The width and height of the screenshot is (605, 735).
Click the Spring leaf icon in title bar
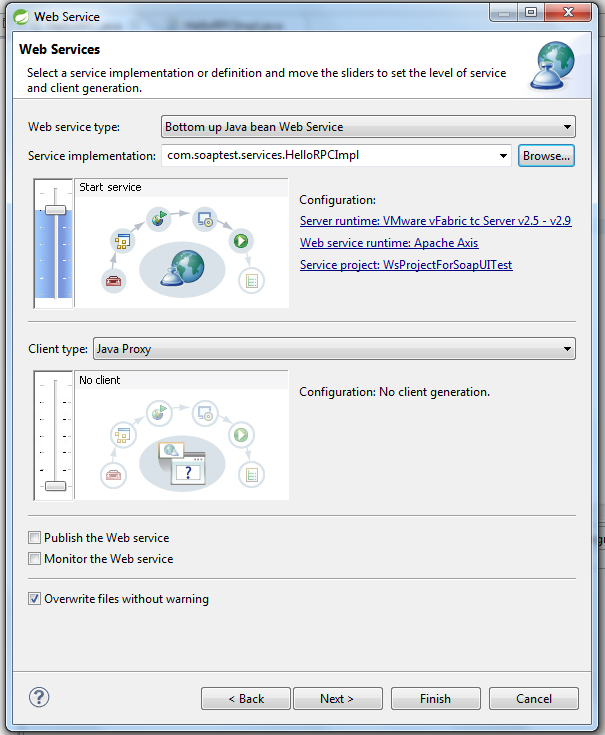(x=21, y=17)
